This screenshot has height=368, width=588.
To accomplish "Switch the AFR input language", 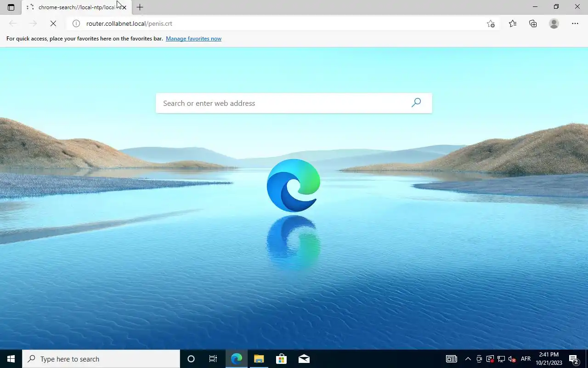I will 526,359.
